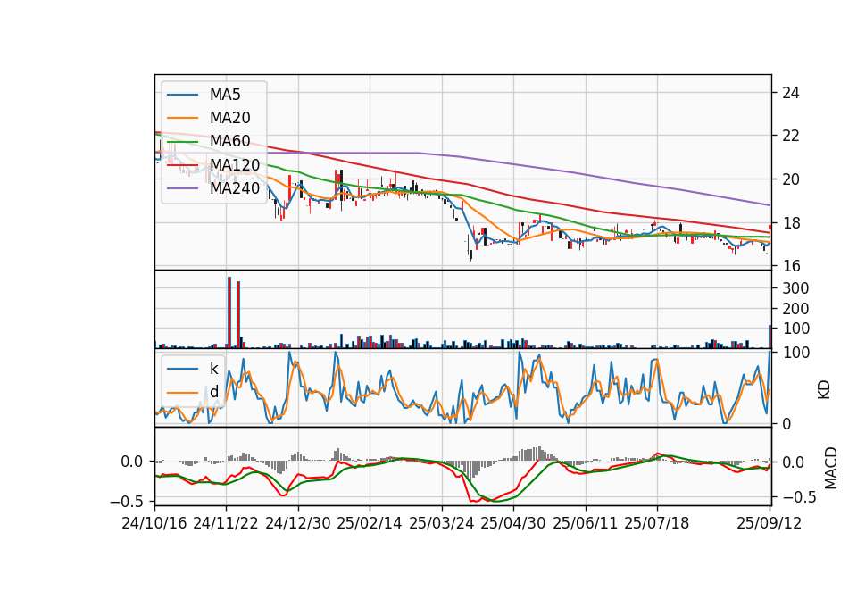Click the MACD left axis value 0.0
The image size is (857, 616).
click(132, 462)
